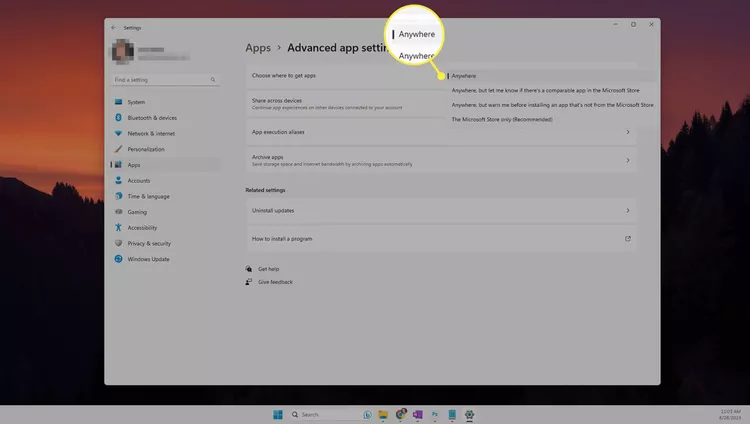The image size is (750, 424).
Task: Open the Windows Start menu
Action: (x=277, y=414)
